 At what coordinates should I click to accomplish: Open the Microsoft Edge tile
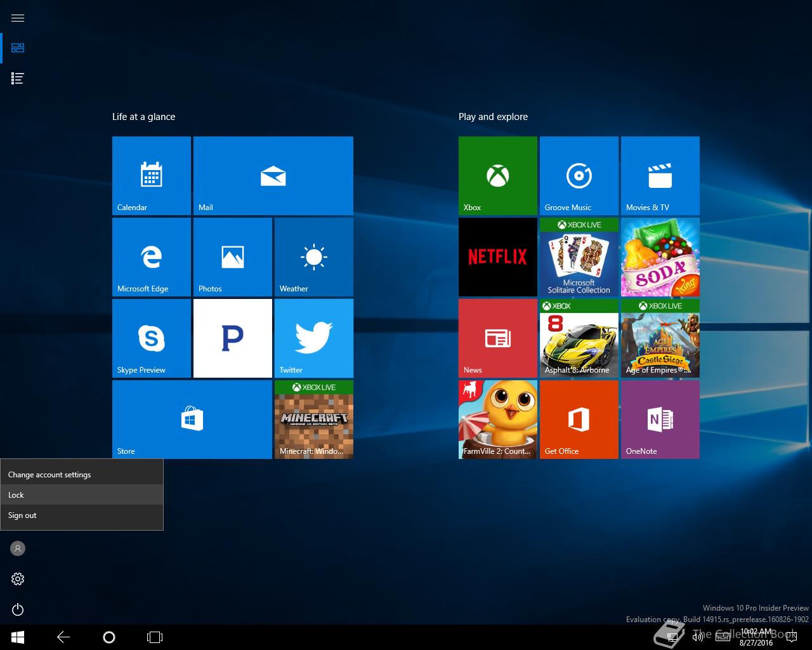click(x=152, y=257)
